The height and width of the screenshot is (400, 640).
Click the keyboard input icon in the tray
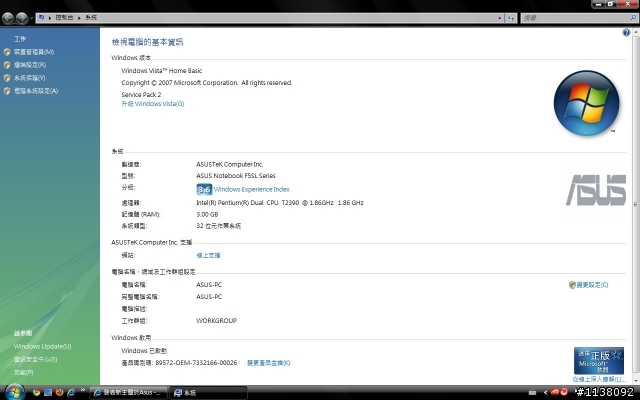(x=532, y=392)
